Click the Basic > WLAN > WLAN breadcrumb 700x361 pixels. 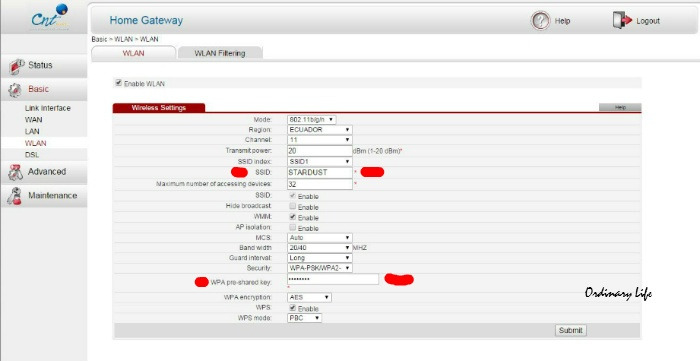[125, 39]
